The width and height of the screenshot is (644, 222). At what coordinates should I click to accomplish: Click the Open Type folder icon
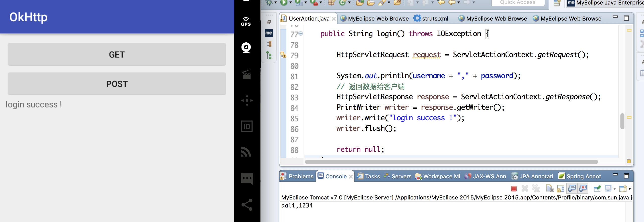pos(360,3)
